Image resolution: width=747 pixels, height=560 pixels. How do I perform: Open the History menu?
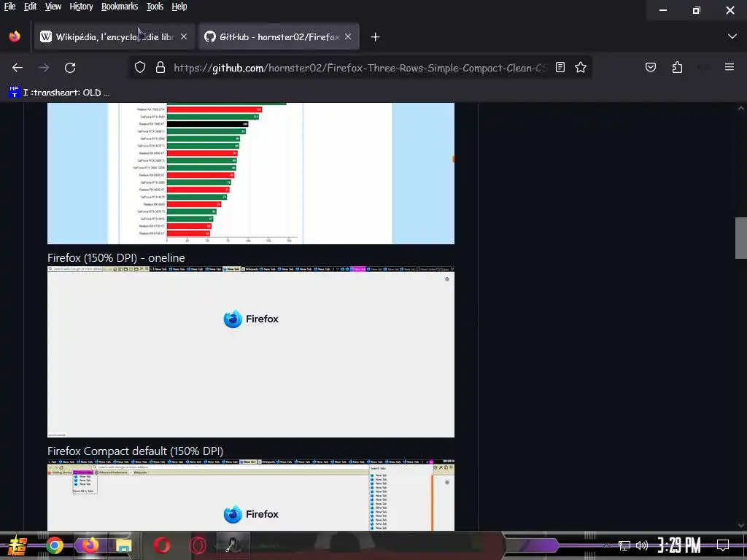coord(81,7)
